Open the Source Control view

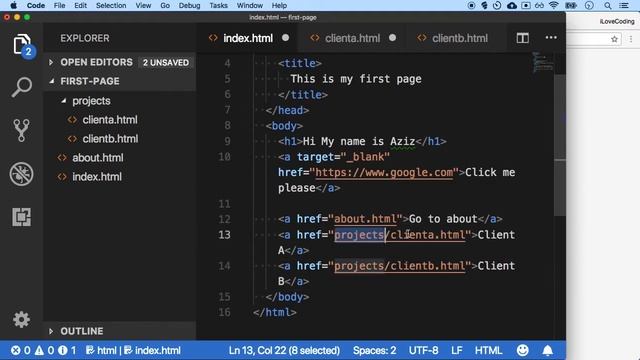click(22, 130)
